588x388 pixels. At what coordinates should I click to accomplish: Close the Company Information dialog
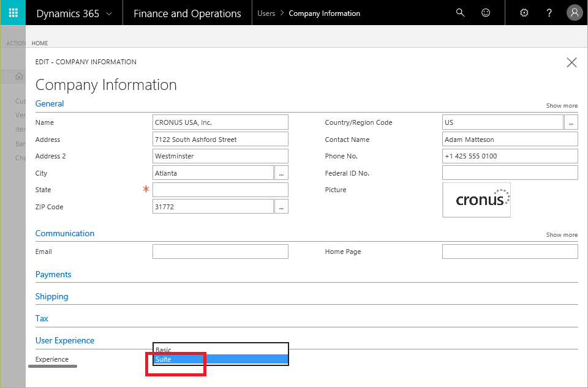[x=571, y=62]
